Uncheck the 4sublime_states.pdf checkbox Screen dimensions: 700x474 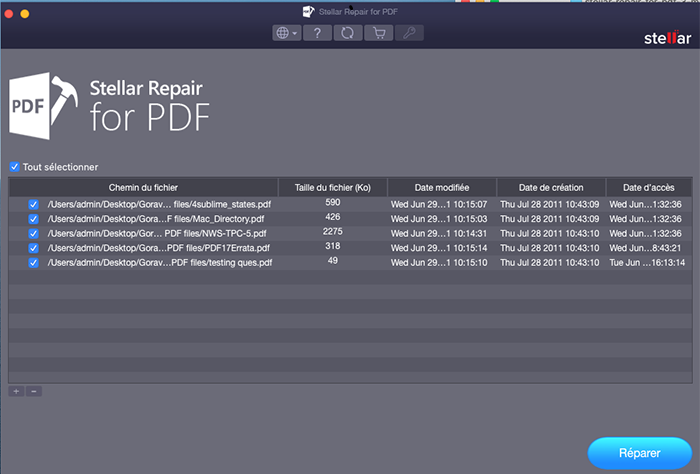[33, 204]
